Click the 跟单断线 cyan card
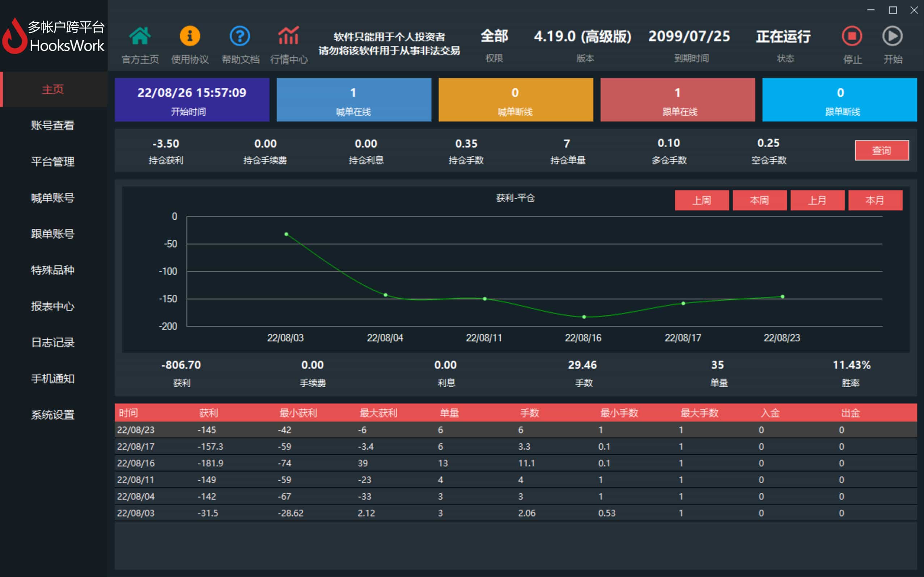 839,100
